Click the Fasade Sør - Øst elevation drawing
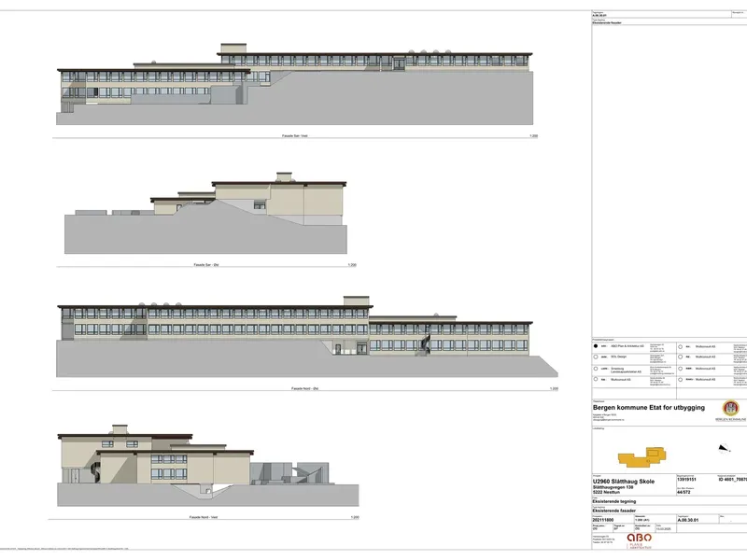 pos(205,213)
